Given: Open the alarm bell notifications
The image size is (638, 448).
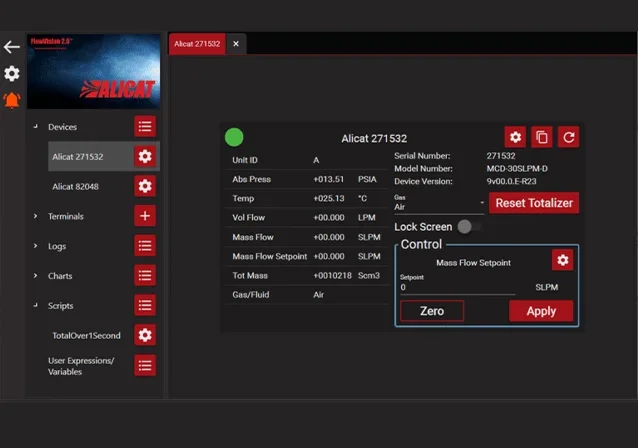Looking at the screenshot, I should [x=12, y=100].
